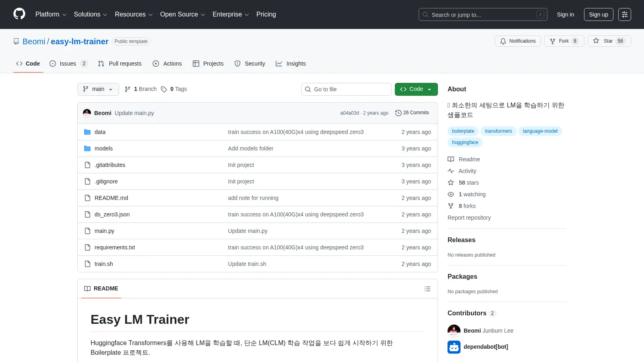Expand the Solutions menu

tap(91, 14)
